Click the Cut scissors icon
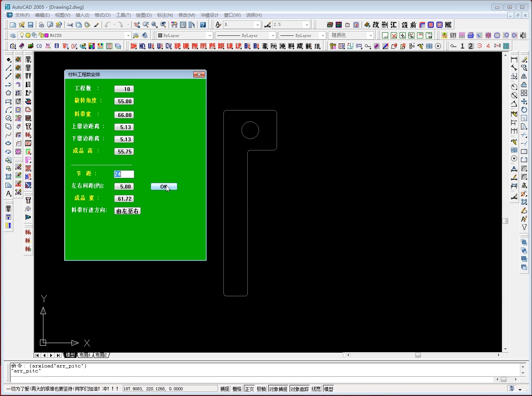The height and width of the screenshot is (396, 532). click(70, 25)
